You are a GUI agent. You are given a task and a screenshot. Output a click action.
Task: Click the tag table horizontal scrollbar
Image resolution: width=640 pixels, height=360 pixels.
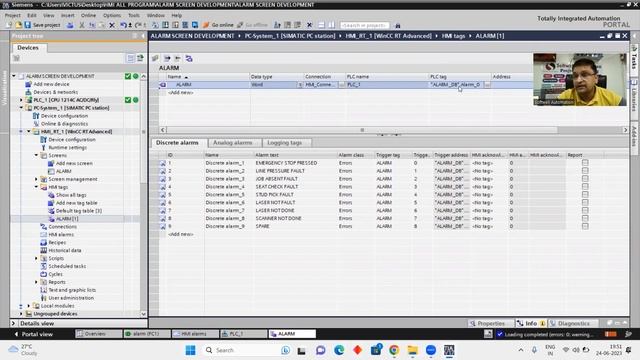click(362, 130)
